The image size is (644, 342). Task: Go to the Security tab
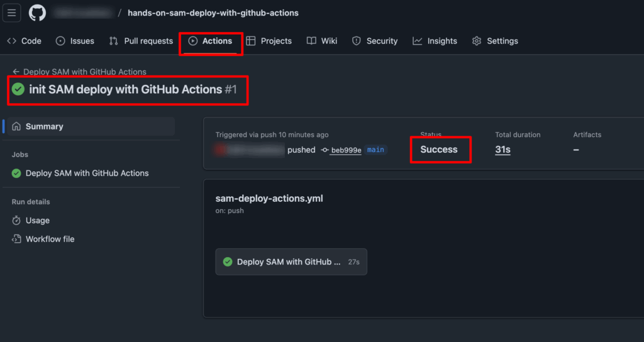[375, 41]
